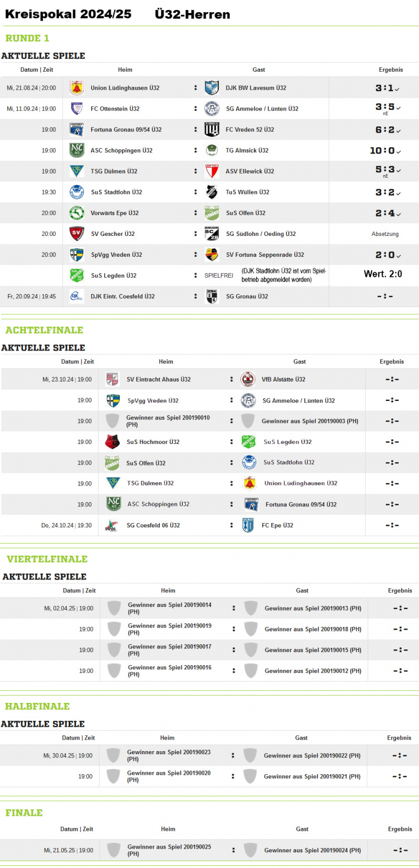Click Union Lüdinghausen club logo in Runde 1
Image resolution: width=419 pixels, height=868 pixels.
[x=77, y=88]
